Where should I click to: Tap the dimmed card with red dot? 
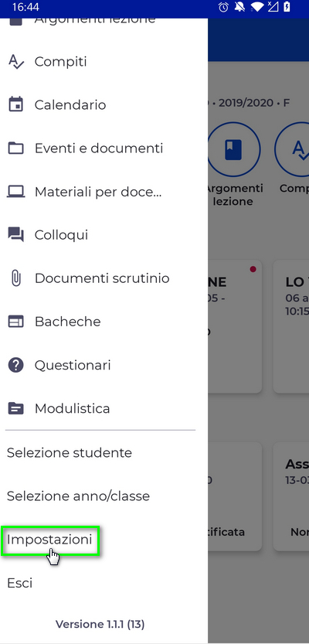(x=235, y=326)
